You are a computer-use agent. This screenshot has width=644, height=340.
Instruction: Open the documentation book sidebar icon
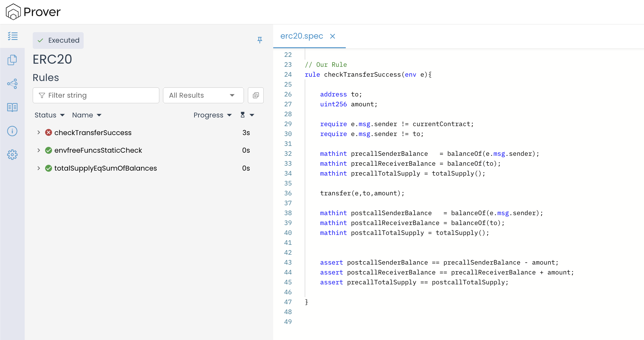pos(12,107)
